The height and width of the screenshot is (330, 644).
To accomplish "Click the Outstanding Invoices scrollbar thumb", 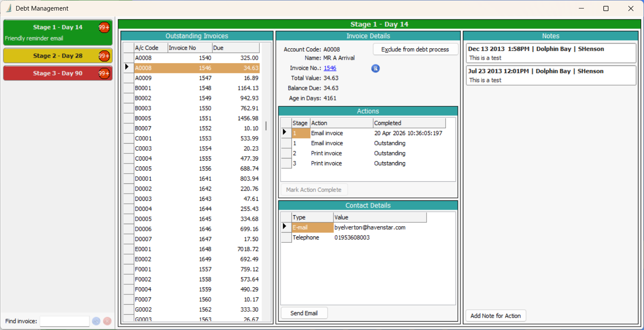I will 266,126.
